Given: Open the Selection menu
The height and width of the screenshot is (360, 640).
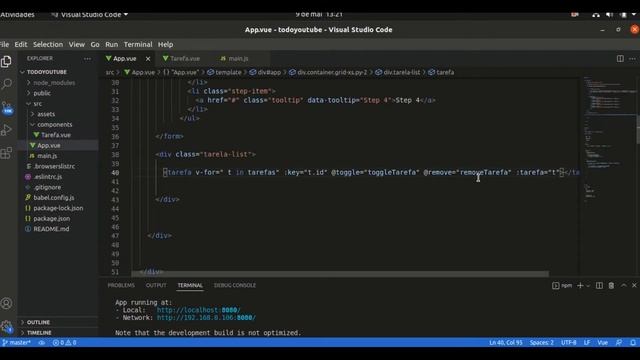Looking at the screenshot, I should [x=48, y=44].
